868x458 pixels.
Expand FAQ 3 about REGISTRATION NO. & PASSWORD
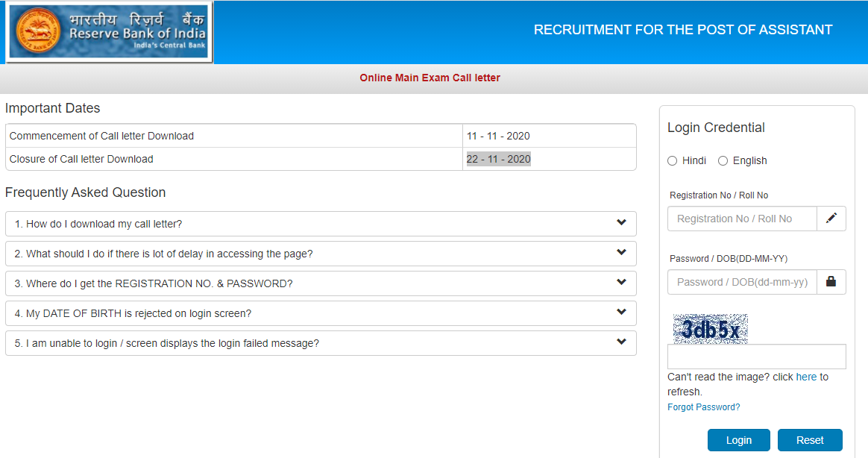(321, 283)
